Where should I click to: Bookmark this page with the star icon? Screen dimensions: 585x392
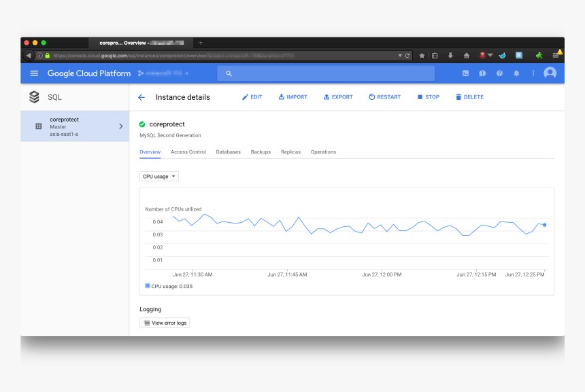[422, 56]
